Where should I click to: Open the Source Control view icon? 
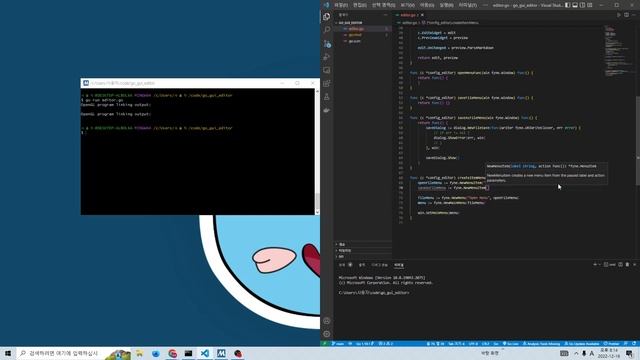[x=327, y=43]
